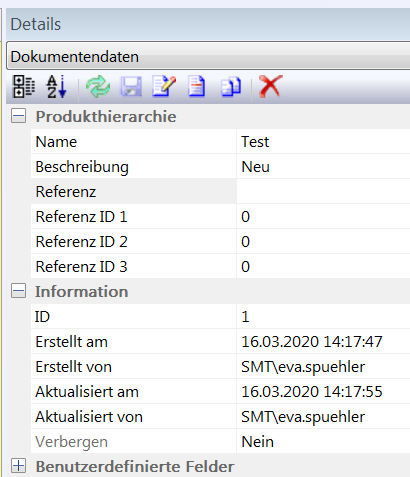
Task: Click the Edit document pencil icon
Action: 164,86
